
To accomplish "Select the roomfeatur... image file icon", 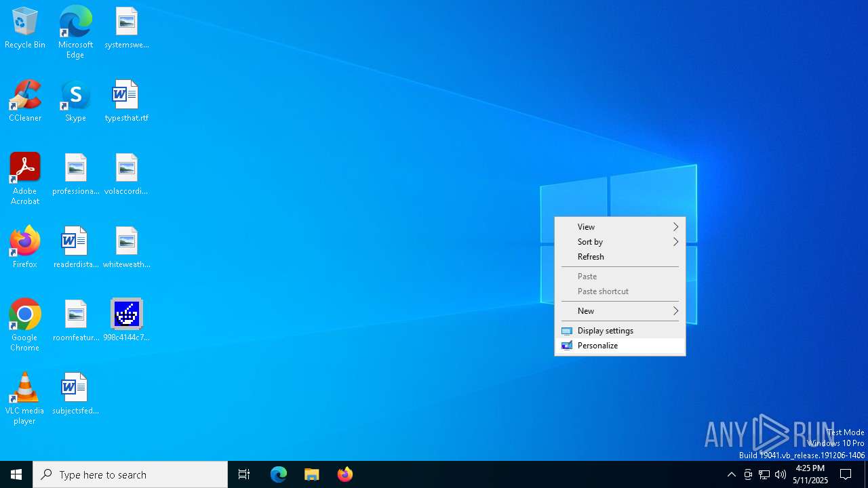I will tap(76, 321).
